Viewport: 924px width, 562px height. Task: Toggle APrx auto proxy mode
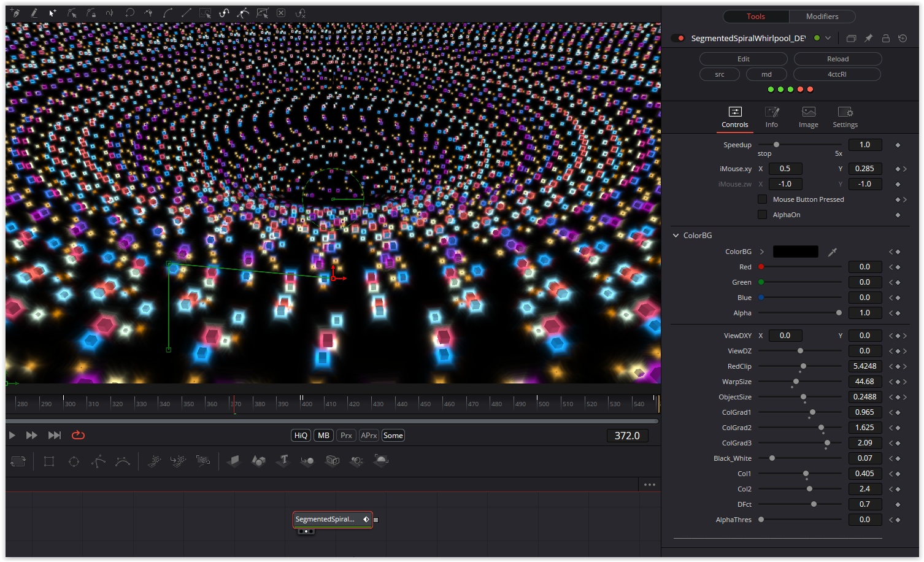point(369,436)
